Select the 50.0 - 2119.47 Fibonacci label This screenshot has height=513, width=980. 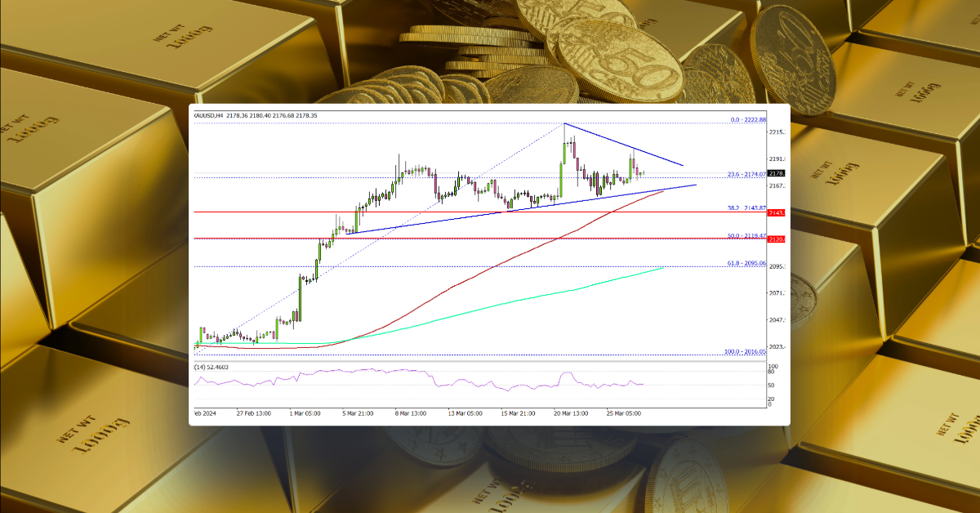click(745, 234)
